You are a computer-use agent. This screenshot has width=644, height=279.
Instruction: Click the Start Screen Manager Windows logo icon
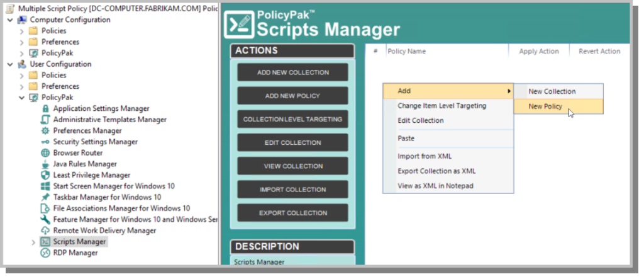(45, 186)
